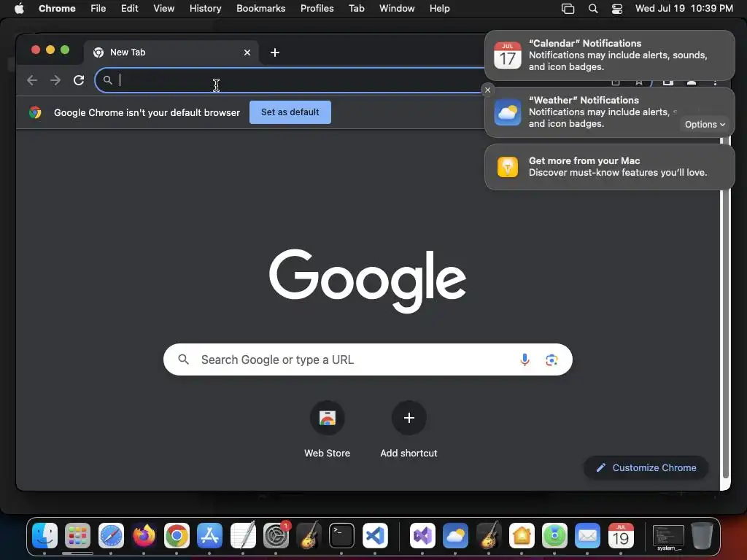
Task: Go forward with the forward arrow
Action: click(55, 80)
